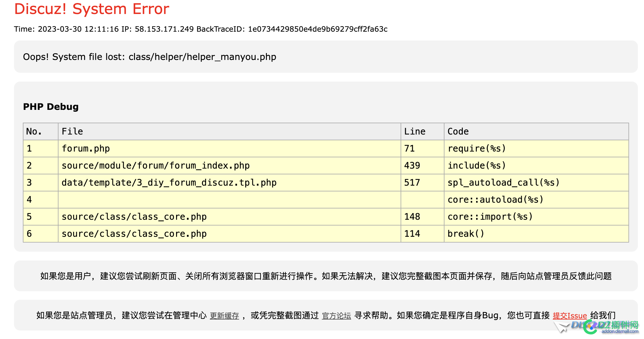Click the No. column header
644x339 pixels.
click(x=41, y=131)
